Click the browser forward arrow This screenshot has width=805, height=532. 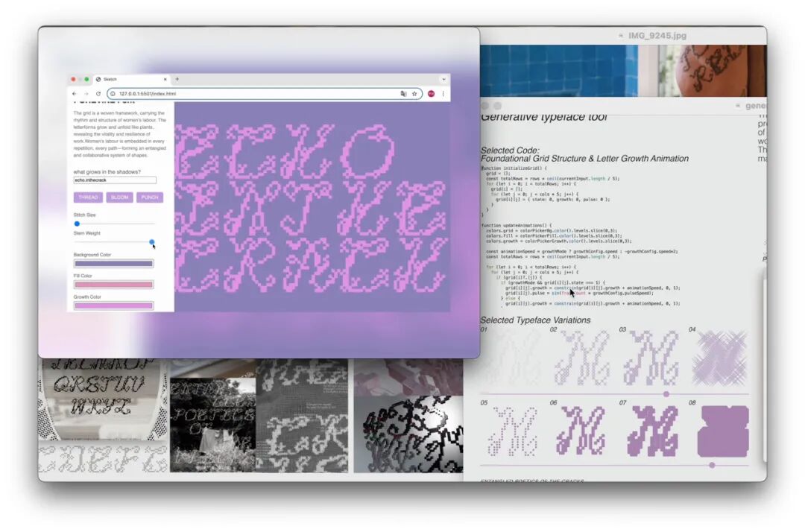point(86,94)
